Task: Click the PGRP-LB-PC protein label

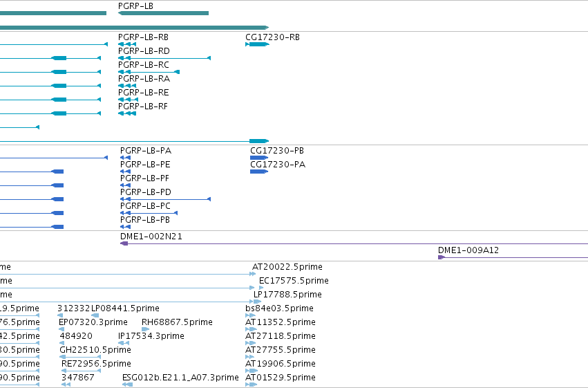Action: coord(146,206)
